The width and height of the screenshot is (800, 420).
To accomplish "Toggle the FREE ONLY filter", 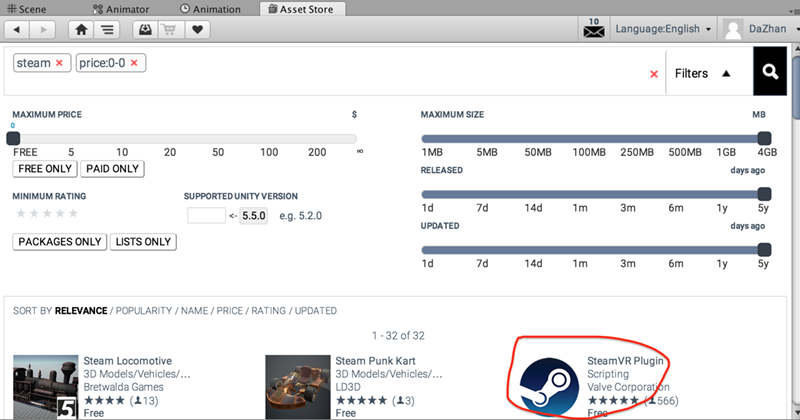I will 44,169.
